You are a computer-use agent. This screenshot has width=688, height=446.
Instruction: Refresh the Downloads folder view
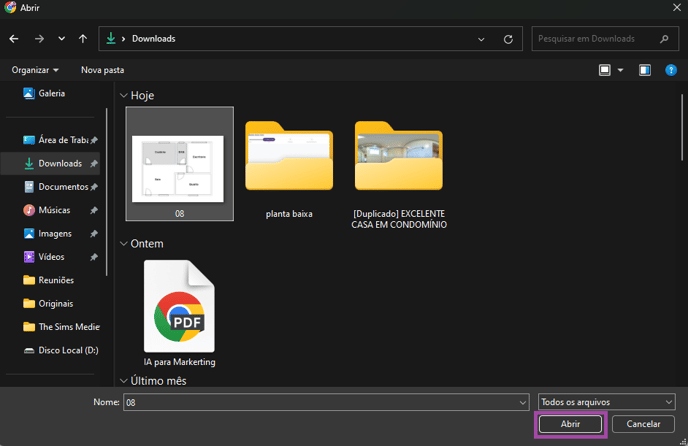(x=508, y=39)
